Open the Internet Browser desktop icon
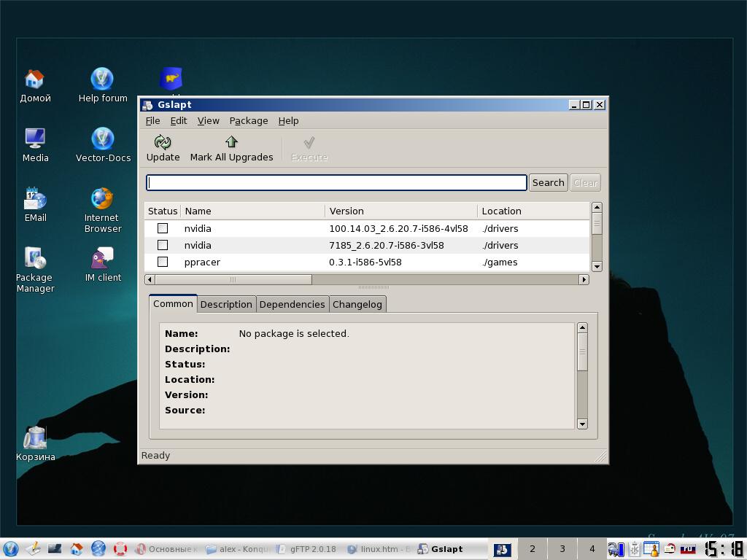This screenshot has height=560, width=747. tap(102, 198)
